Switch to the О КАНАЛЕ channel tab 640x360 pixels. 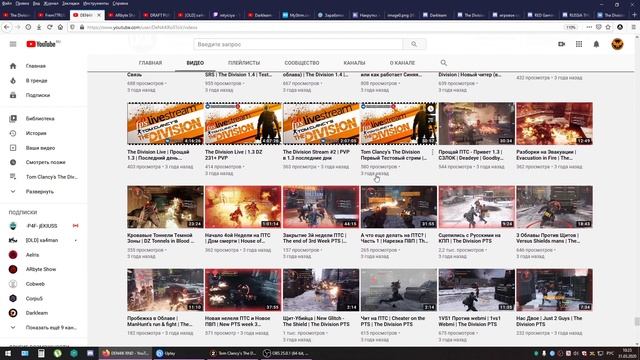coord(402,63)
